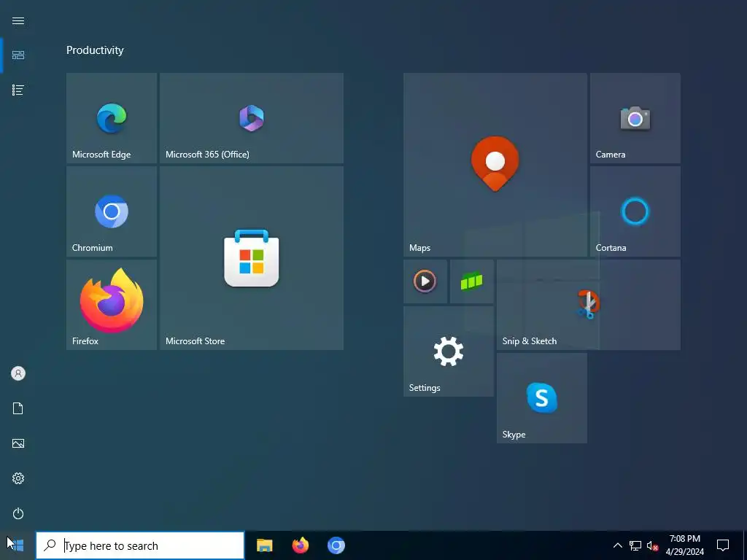This screenshot has height=560, width=747.
Task: Open the small media player tile
Action: coord(425,281)
